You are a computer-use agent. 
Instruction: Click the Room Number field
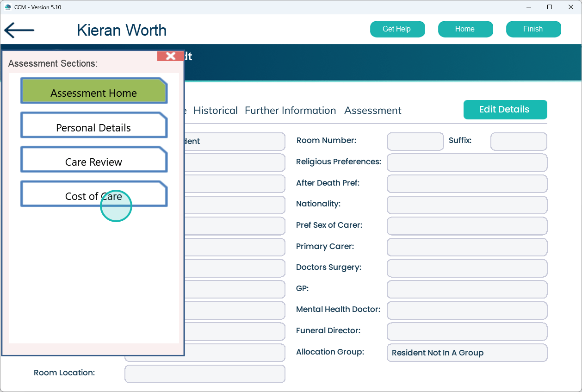415,142
